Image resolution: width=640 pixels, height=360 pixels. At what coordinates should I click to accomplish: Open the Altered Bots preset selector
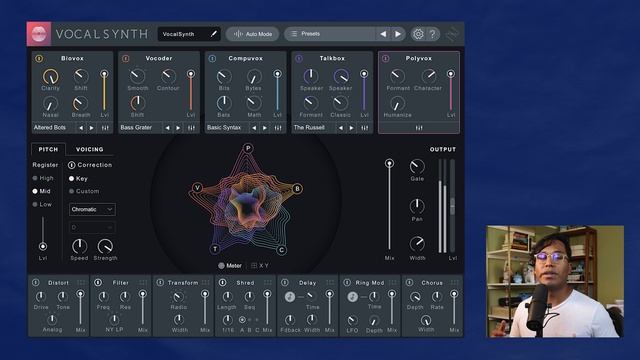pos(54,128)
